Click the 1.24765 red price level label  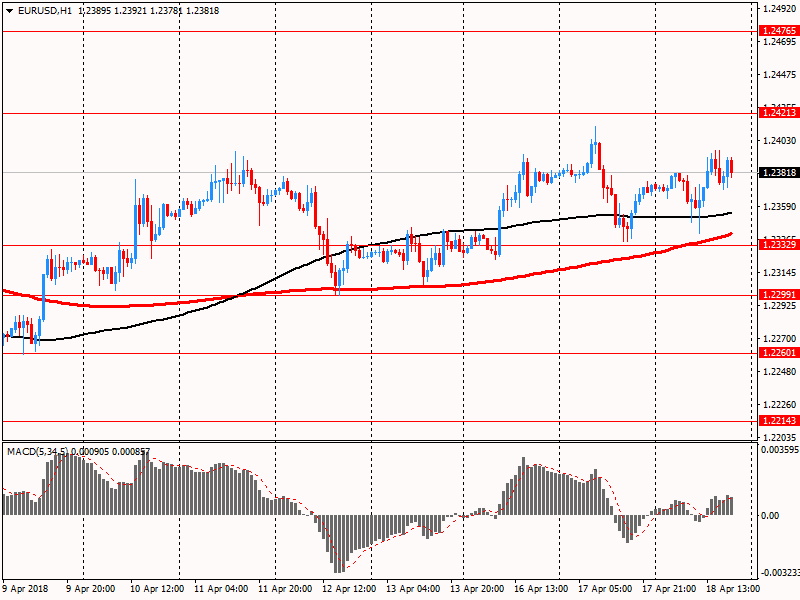(779, 31)
